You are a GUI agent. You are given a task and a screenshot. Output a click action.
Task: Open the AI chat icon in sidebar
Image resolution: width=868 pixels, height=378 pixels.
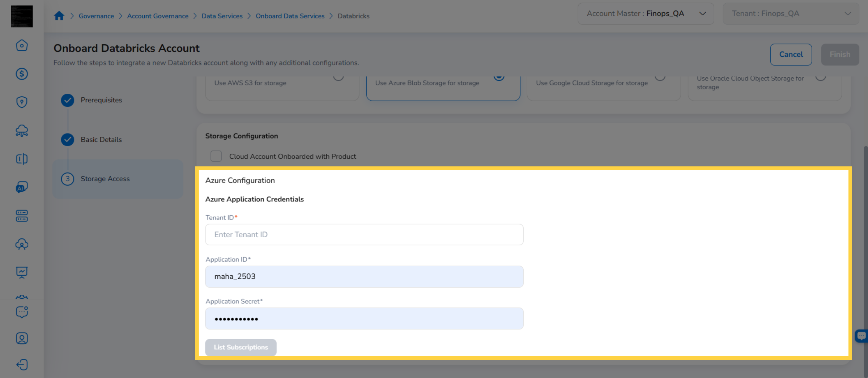click(x=22, y=187)
